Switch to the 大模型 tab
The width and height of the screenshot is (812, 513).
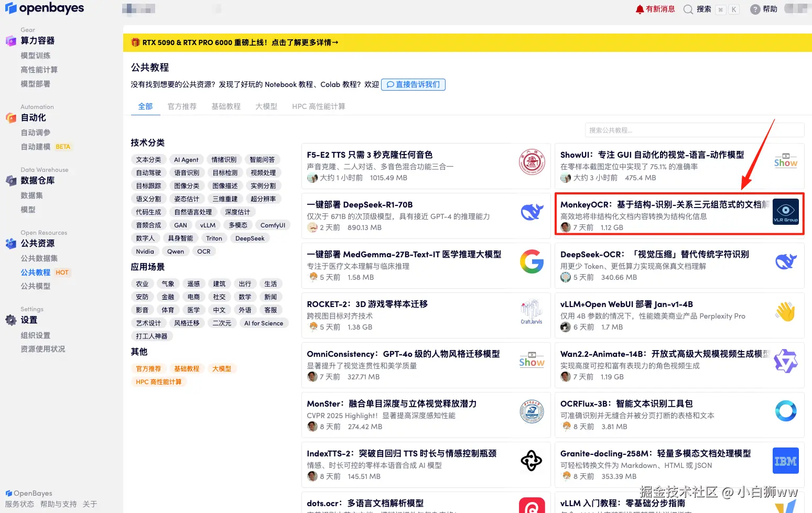coord(266,106)
